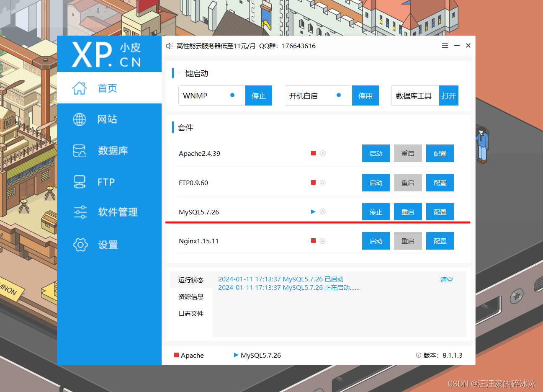Stop MySQL5.7.26 with 停止 button

point(376,212)
